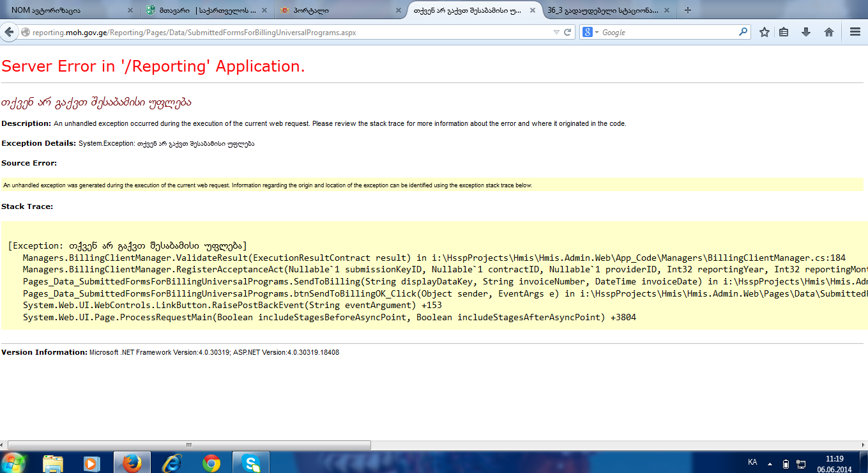Reload the page with the refresh icon
The height and width of the screenshot is (473, 868).
click(x=567, y=32)
